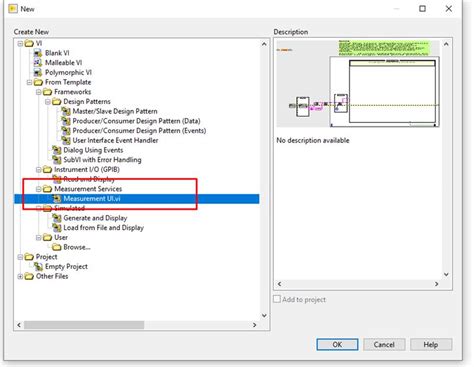Click the User Interface Event Handler icon
Viewport: 474px width, 367px height.
tap(66, 140)
